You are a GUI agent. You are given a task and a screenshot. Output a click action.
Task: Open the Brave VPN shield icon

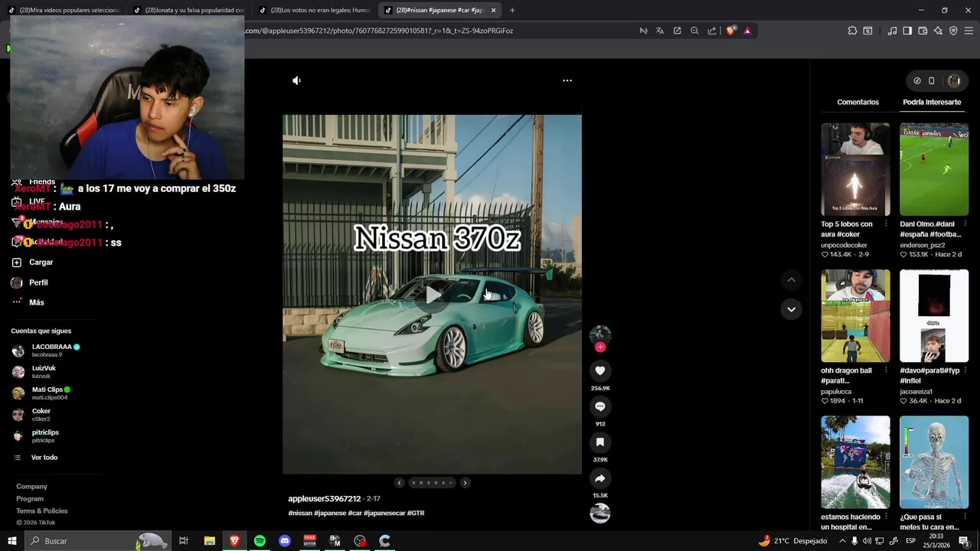pos(953,31)
